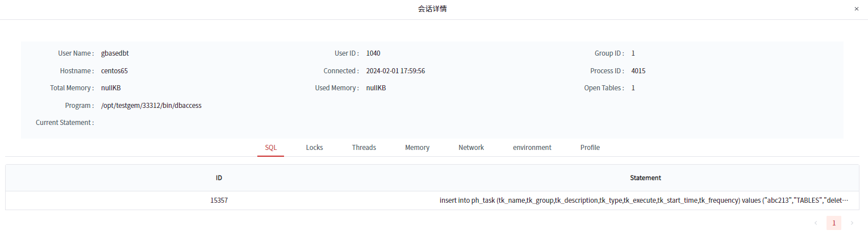Viewport: 868px width, 234px height.
Task: Select the row with ID 15357
Action: coord(219,200)
